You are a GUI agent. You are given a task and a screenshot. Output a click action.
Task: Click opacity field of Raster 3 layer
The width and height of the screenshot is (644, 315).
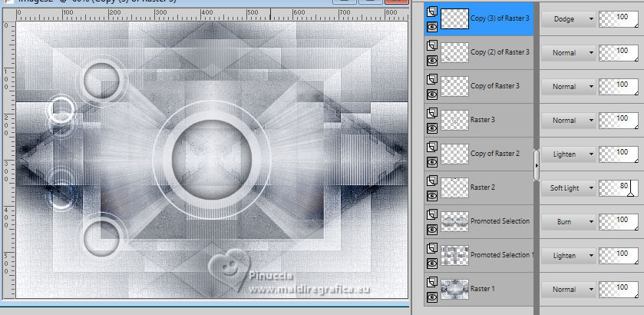pyautogui.click(x=619, y=120)
